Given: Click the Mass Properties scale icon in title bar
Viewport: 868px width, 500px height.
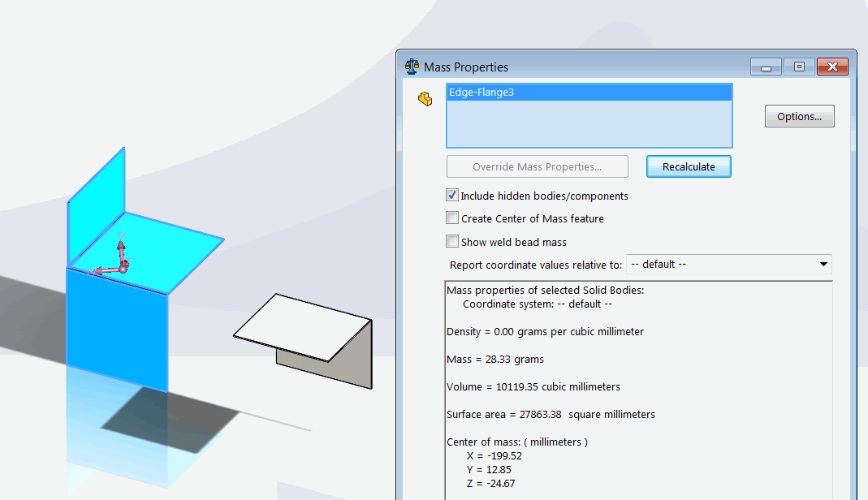Looking at the screenshot, I should [412, 67].
